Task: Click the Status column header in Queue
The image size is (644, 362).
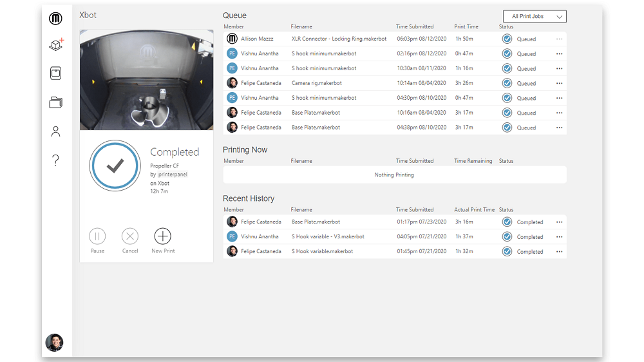Action: [x=506, y=26]
